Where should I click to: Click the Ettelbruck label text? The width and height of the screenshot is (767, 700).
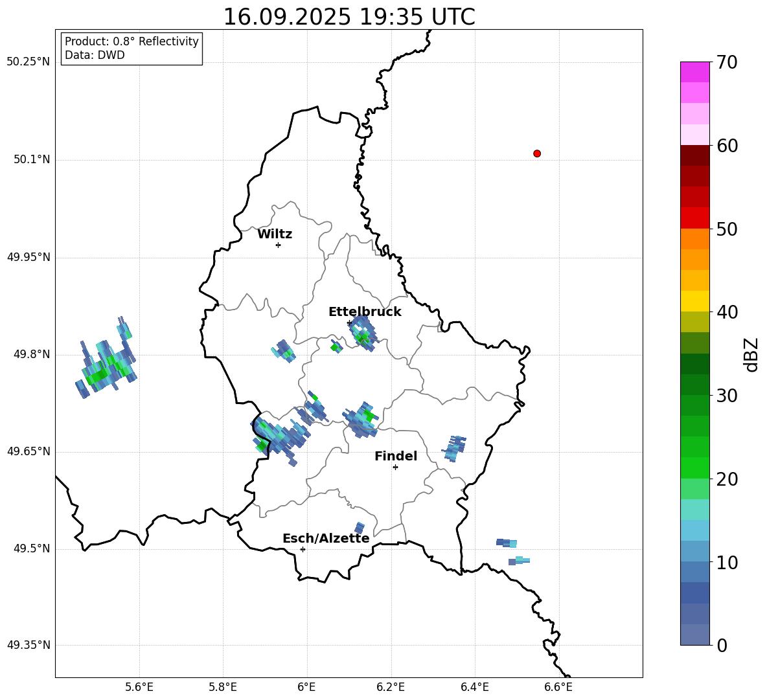(365, 312)
